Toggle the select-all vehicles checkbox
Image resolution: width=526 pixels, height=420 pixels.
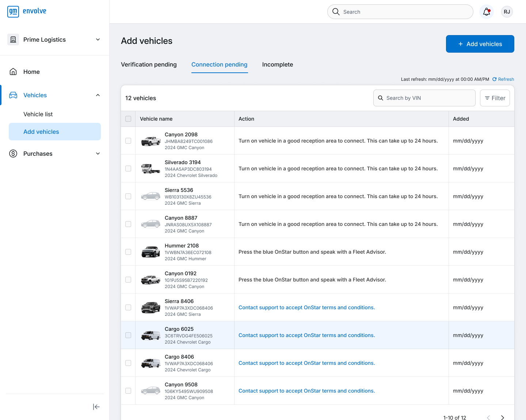click(x=128, y=119)
